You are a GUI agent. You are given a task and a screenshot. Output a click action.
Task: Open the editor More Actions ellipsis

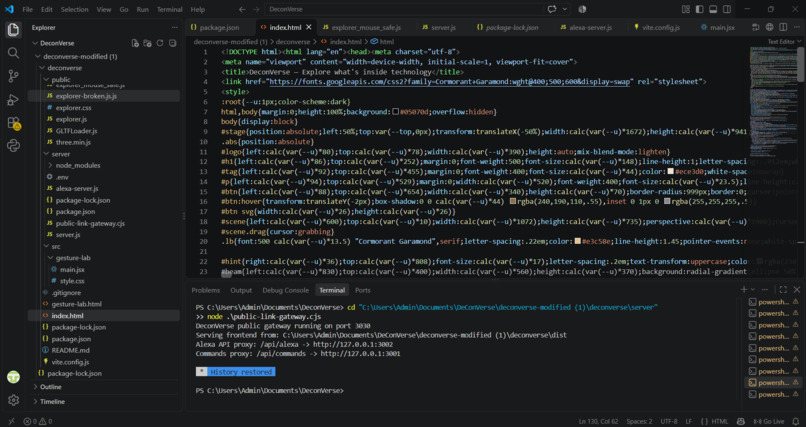(796, 27)
